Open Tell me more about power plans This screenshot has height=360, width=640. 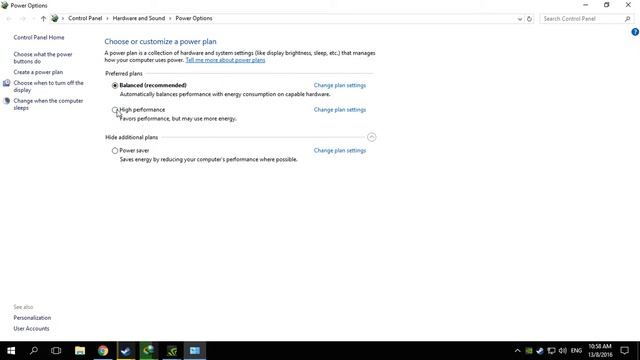pos(225,60)
